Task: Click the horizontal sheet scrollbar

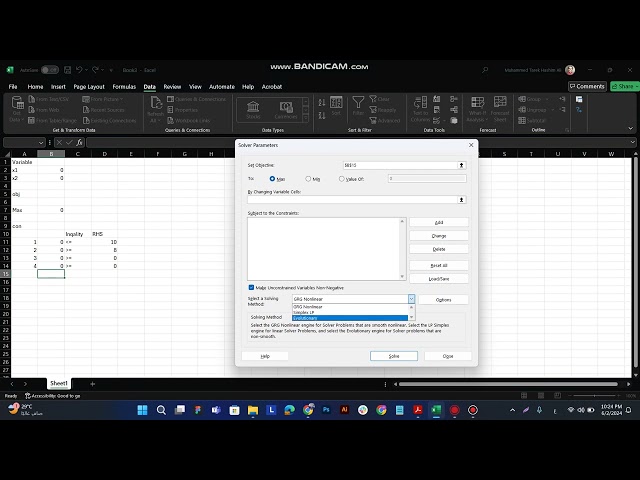Action: [508, 384]
